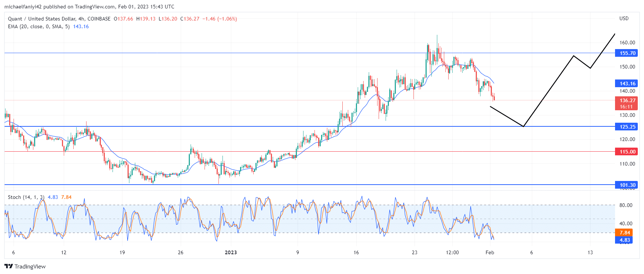This screenshot has width=644, height=274.
Task: Click the 13 date label on time axis
Action: [x=590, y=252]
